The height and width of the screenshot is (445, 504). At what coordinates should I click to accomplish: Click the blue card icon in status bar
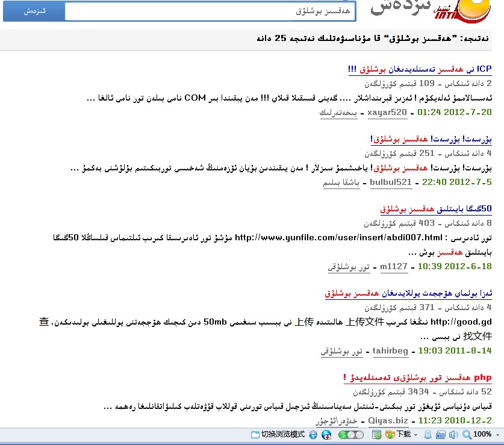pos(441,435)
